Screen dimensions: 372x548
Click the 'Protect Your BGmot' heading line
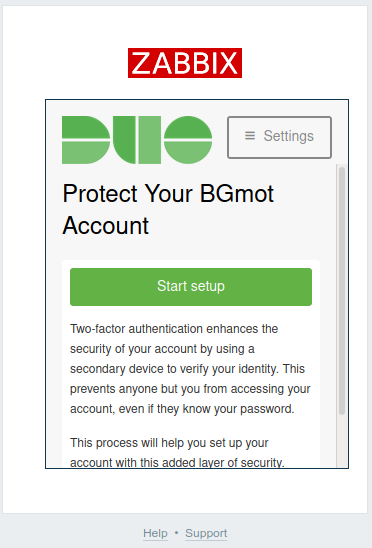[168, 193]
